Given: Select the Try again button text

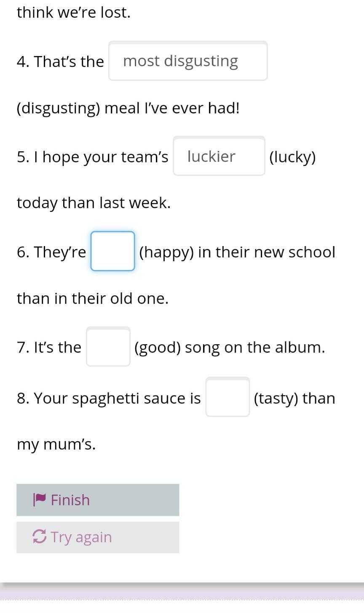Looking at the screenshot, I should 81,537.
